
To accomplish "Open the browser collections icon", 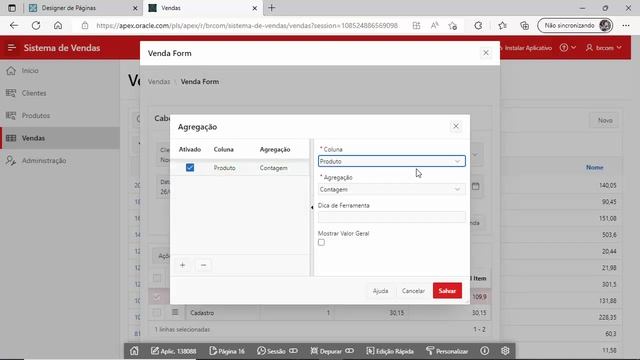I will pyautogui.click(x=524, y=25).
